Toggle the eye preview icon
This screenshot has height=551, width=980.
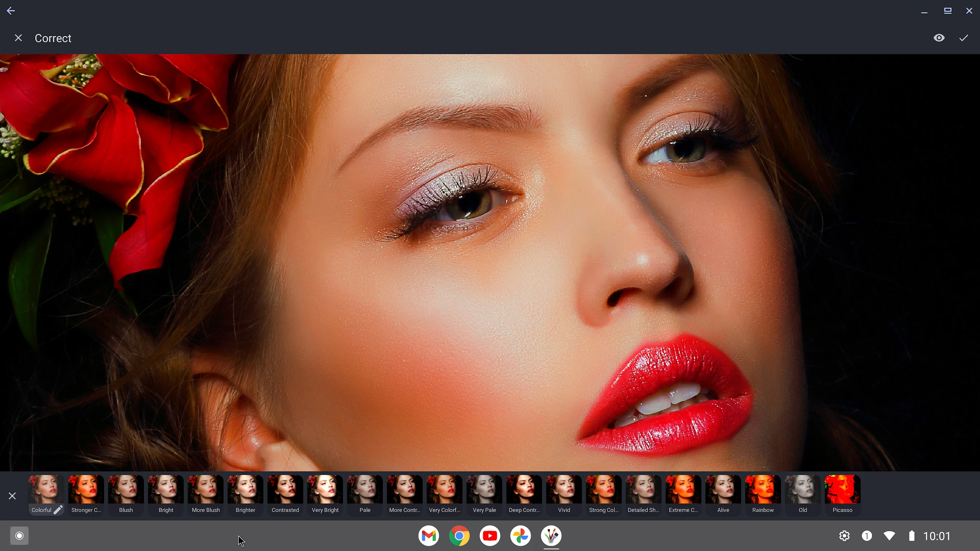pos(939,38)
